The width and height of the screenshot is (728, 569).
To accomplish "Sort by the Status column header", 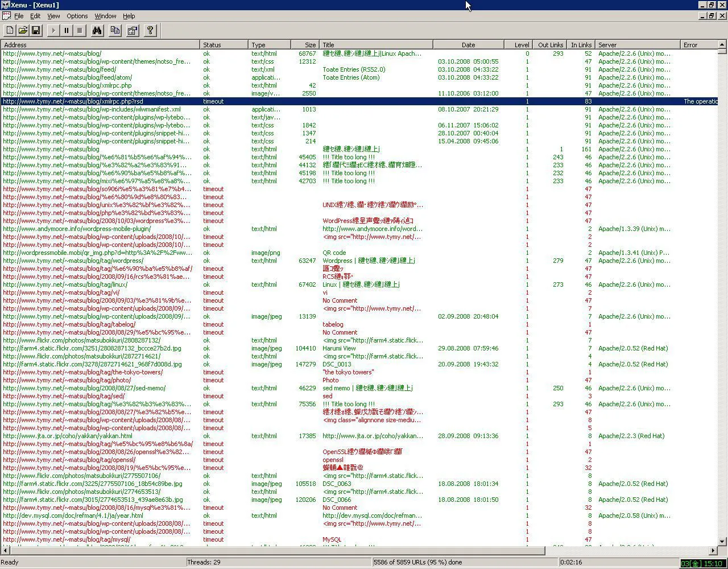I will [x=224, y=45].
